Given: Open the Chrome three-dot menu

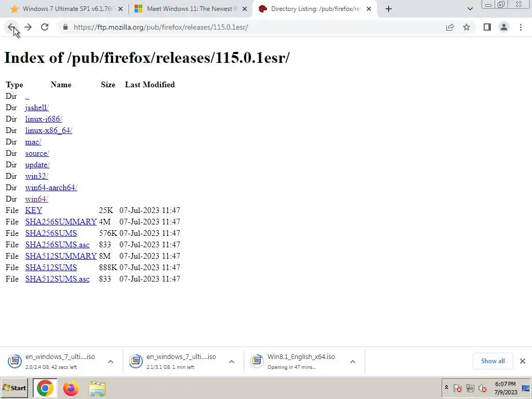Looking at the screenshot, I should coord(521,27).
